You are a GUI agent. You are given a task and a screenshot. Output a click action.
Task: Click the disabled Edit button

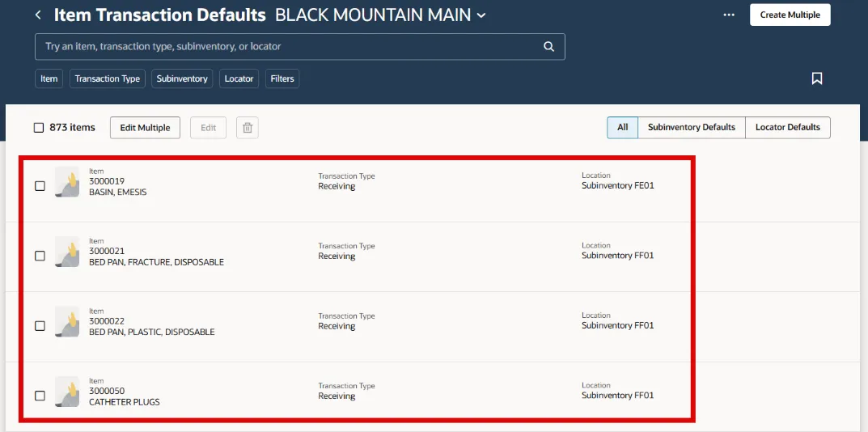(208, 128)
